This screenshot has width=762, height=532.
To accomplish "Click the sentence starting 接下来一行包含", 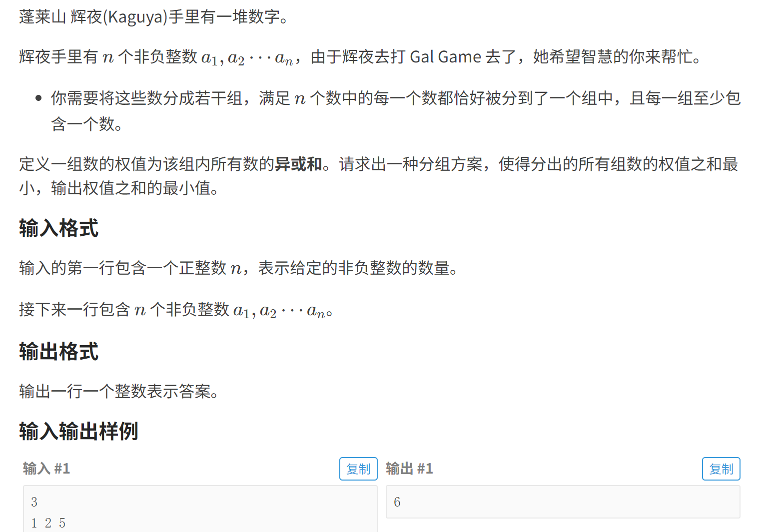I will pyautogui.click(x=176, y=310).
